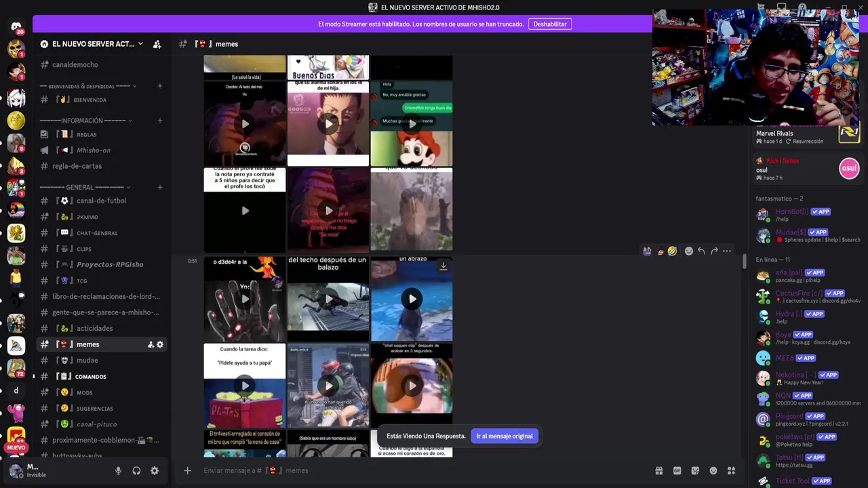Viewport: 868px width, 488px height.
Task: Open the Mhisho-on announcement channel
Action: pos(102,150)
